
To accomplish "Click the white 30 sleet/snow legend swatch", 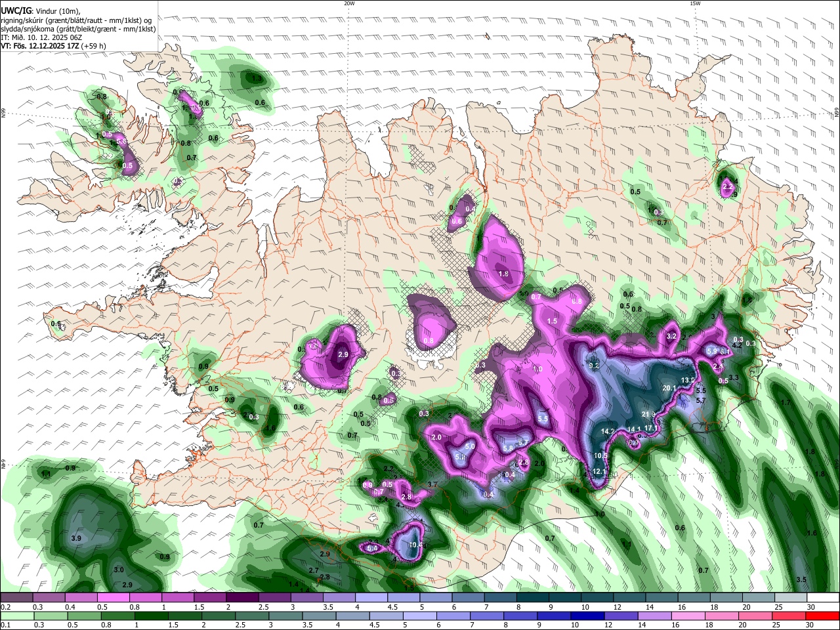I will [x=824, y=598].
